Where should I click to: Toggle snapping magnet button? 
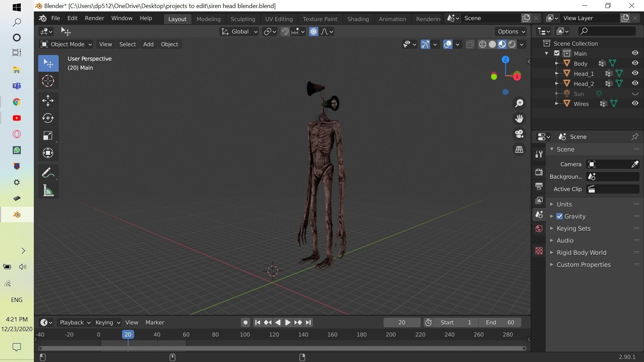285,32
